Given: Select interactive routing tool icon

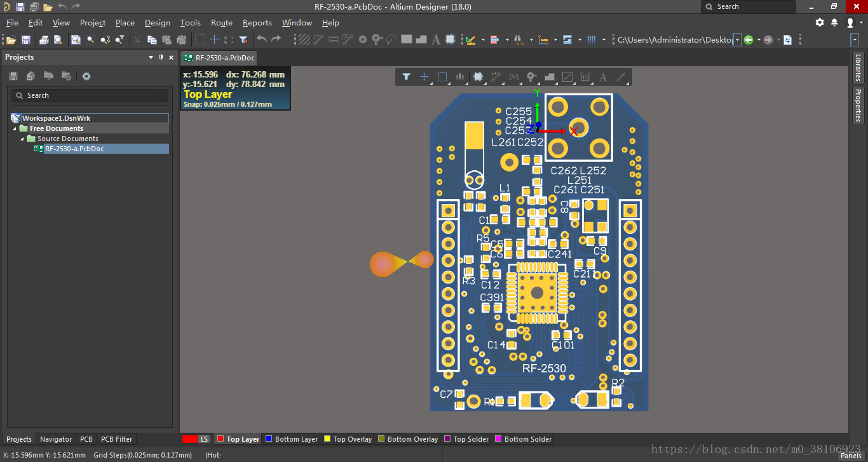Looking at the screenshot, I should pos(319,39).
